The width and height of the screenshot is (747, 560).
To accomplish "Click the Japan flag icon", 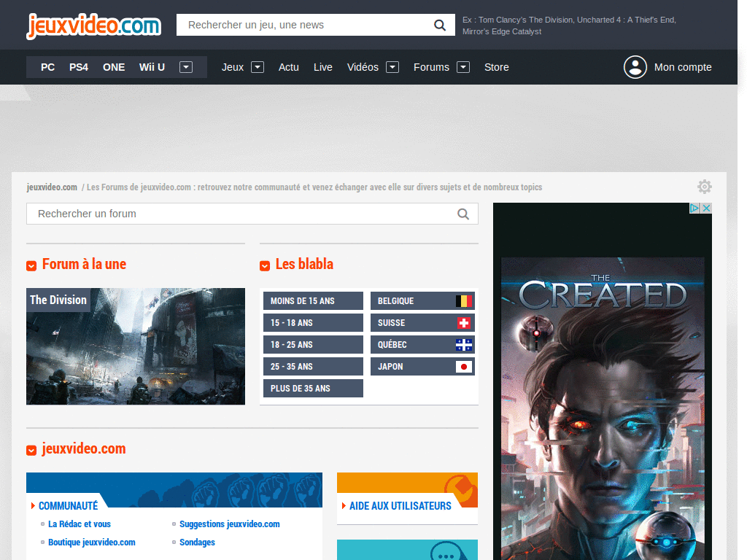I will tap(463, 367).
